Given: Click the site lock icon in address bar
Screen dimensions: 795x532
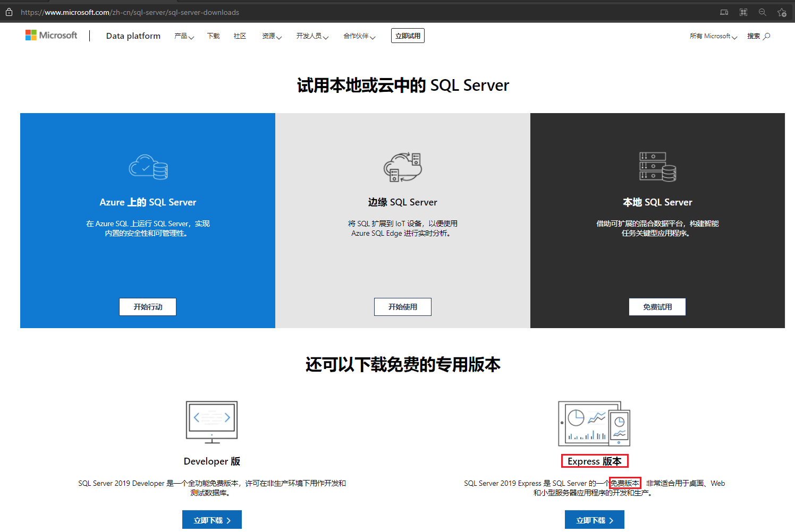Looking at the screenshot, I should click(9, 12).
